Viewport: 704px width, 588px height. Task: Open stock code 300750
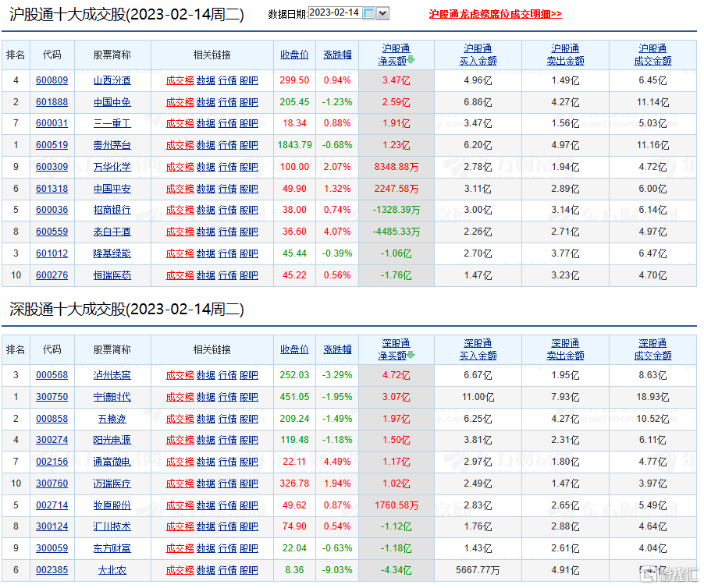(x=52, y=397)
